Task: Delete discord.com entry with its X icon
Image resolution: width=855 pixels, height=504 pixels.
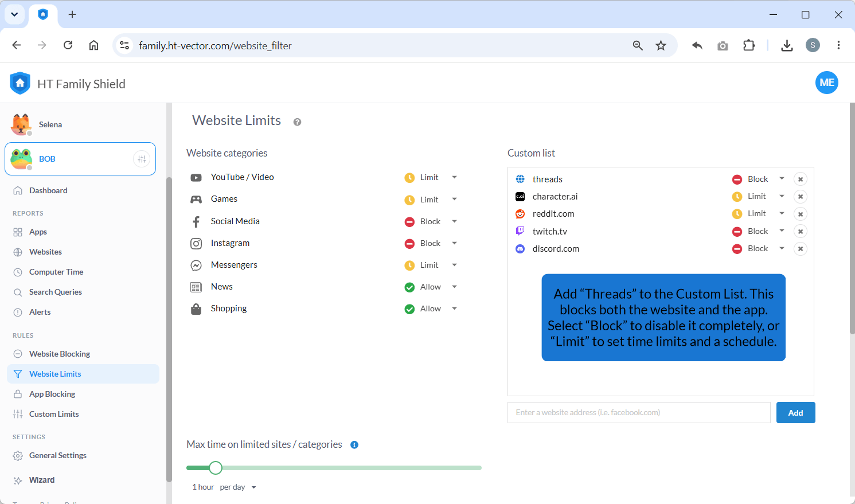Action: [801, 249]
